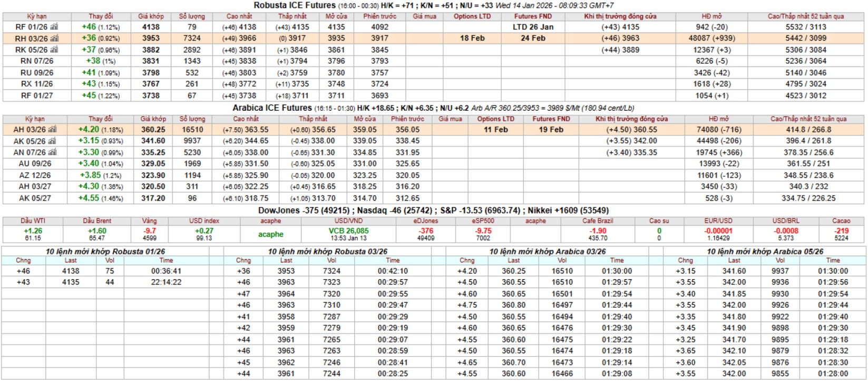The width and height of the screenshot is (868, 382).
Task: Click the green acaphe link
Action: [270, 234]
